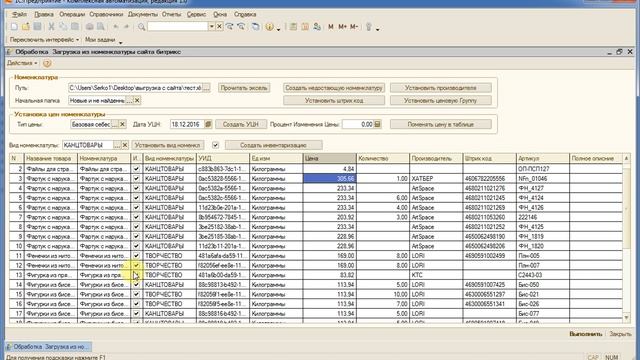Click Создать недостающую номенклатуру button
The width and height of the screenshot is (640, 360).
coord(334,88)
